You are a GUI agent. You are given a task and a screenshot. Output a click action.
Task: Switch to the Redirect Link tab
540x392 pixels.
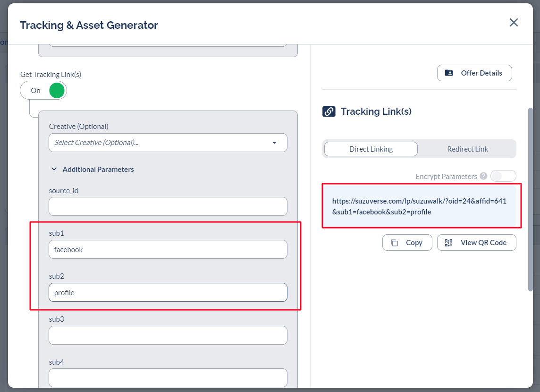tap(467, 149)
